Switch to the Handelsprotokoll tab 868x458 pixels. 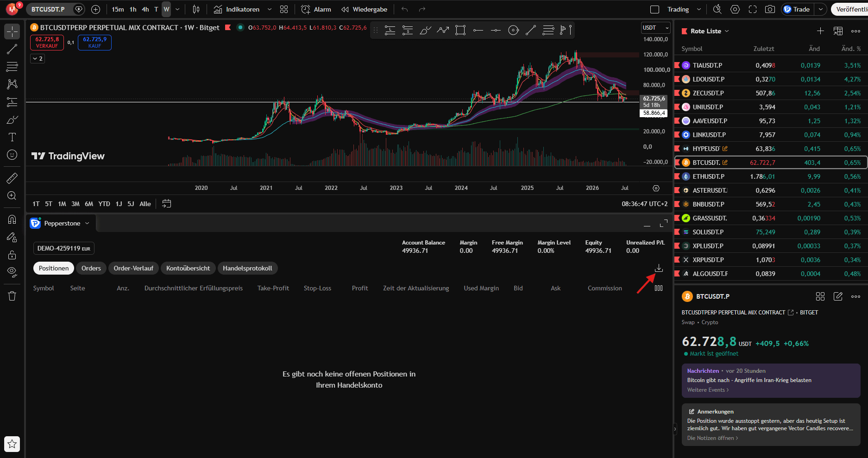pyautogui.click(x=247, y=268)
